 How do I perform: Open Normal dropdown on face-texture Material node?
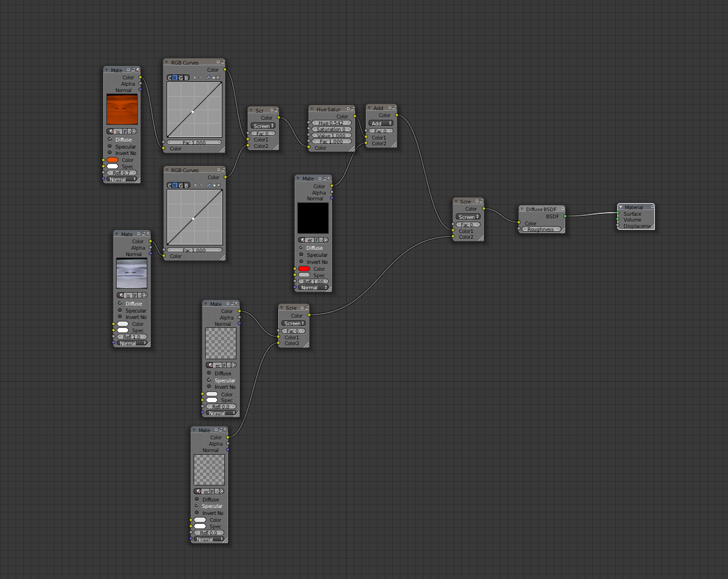pyautogui.click(x=132, y=343)
